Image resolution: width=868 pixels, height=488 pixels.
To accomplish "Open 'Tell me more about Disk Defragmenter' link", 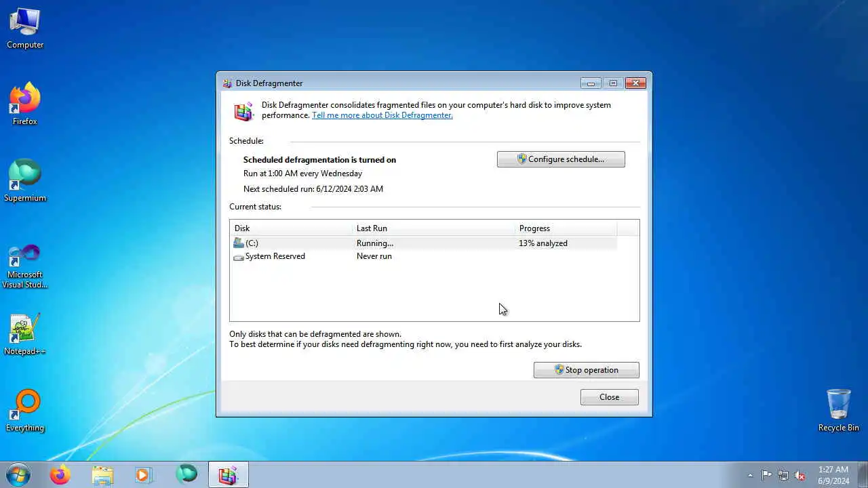I will tap(382, 115).
